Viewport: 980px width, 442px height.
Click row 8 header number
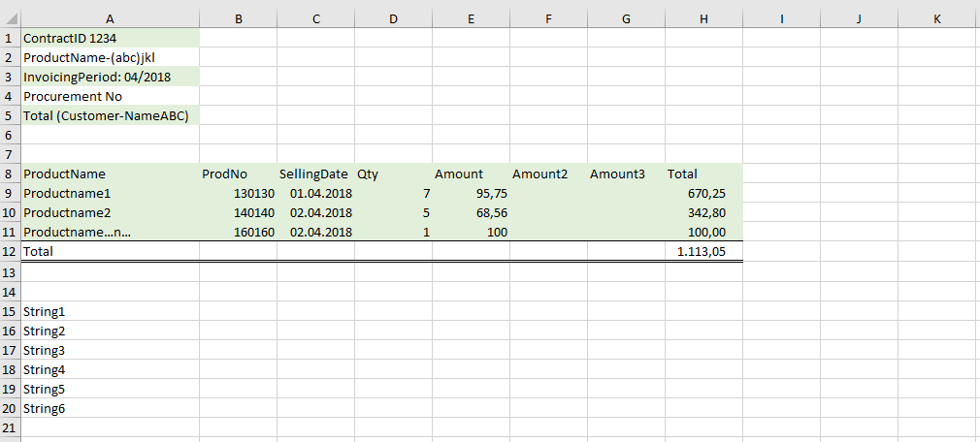tap(9, 174)
